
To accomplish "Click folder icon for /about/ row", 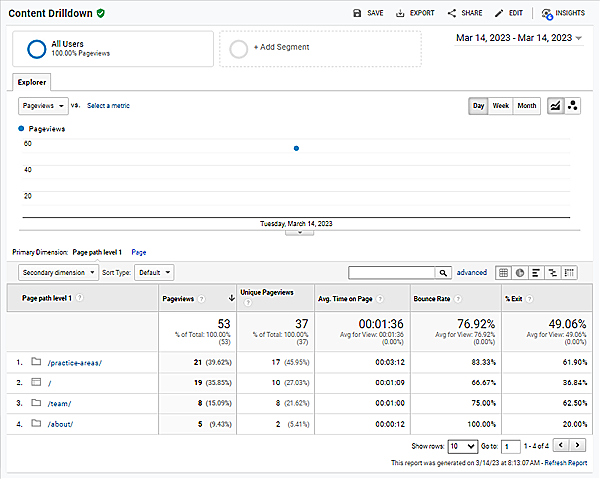I will 36,423.
